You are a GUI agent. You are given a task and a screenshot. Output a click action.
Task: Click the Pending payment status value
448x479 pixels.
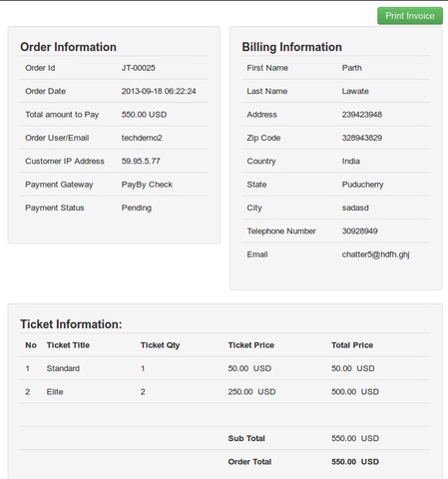click(137, 208)
